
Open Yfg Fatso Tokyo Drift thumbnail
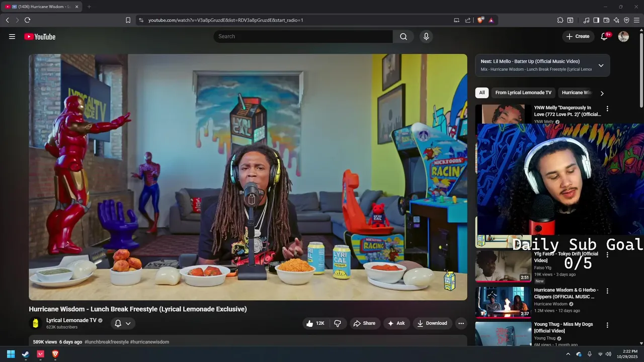pos(503,266)
